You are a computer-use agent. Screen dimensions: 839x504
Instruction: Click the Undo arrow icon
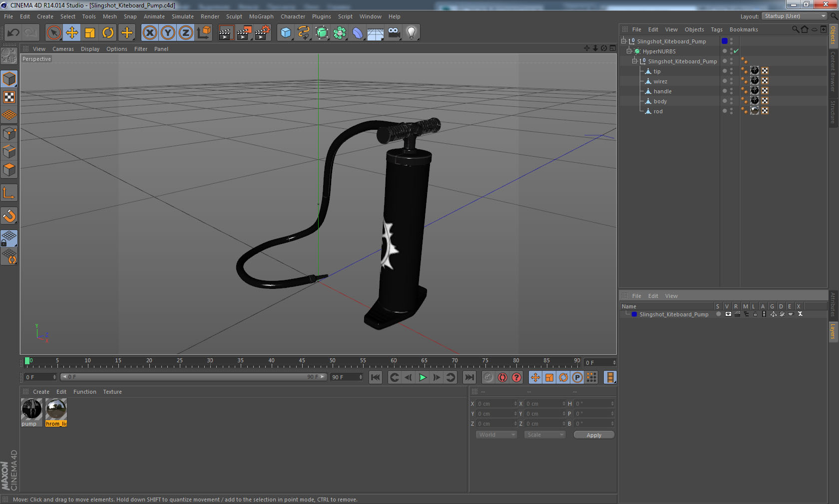pos(13,33)
